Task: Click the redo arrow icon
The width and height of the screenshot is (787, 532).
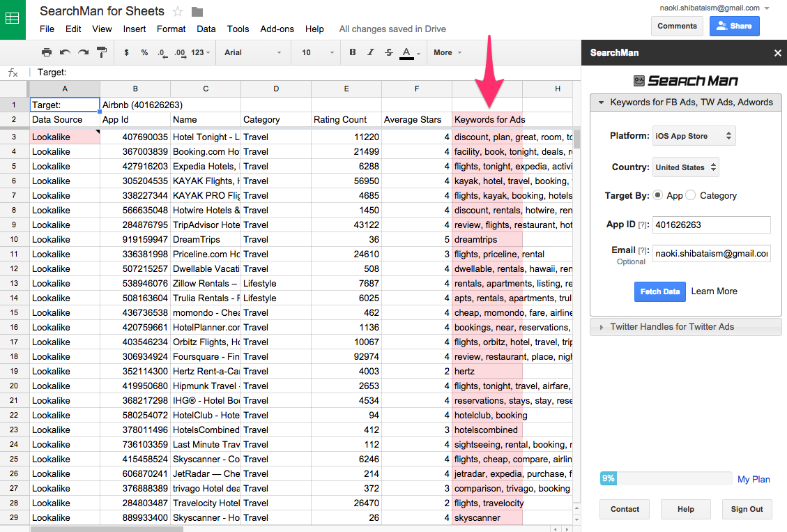Action: [x=83, y=52]
